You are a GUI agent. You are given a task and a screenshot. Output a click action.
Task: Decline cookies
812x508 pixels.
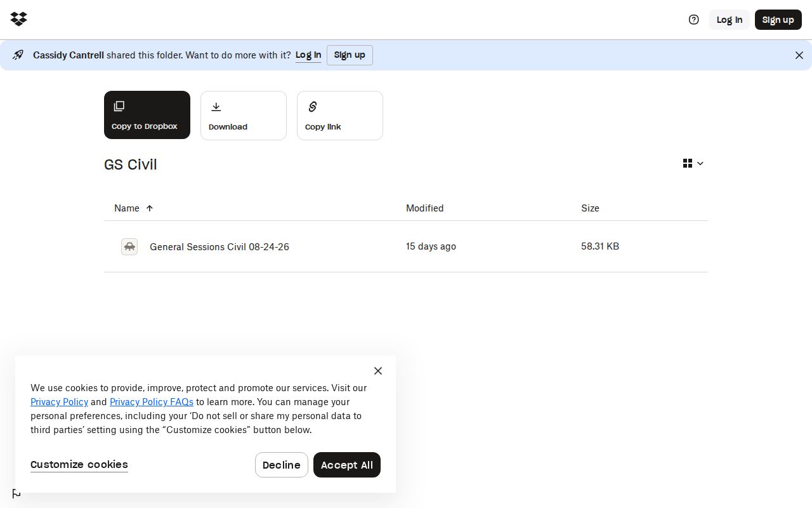pyautogui.click(x=282, y=465)
